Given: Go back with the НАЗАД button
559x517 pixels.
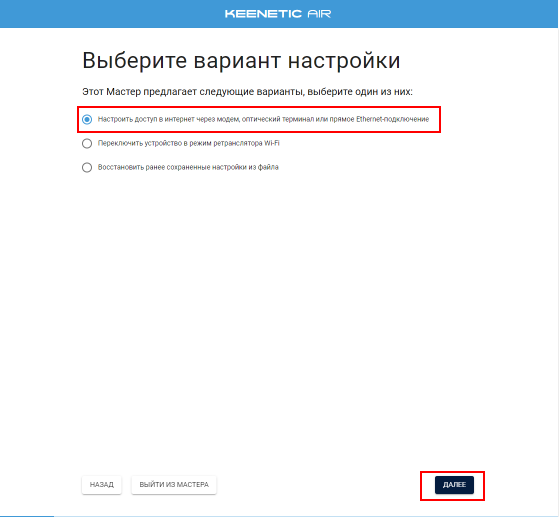Looking at the screenshot, I should pyautogui.click(x=102, y=485).
